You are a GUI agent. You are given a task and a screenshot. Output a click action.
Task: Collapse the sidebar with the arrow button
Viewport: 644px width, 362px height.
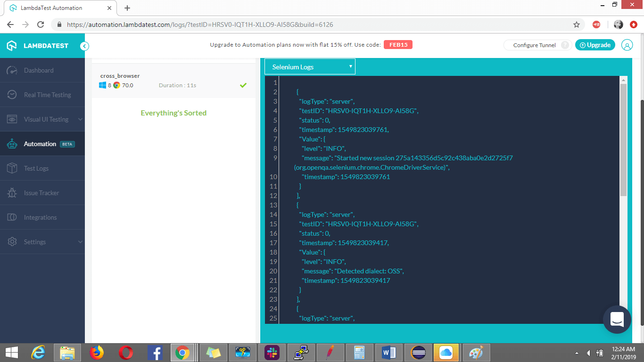[84, 46]
